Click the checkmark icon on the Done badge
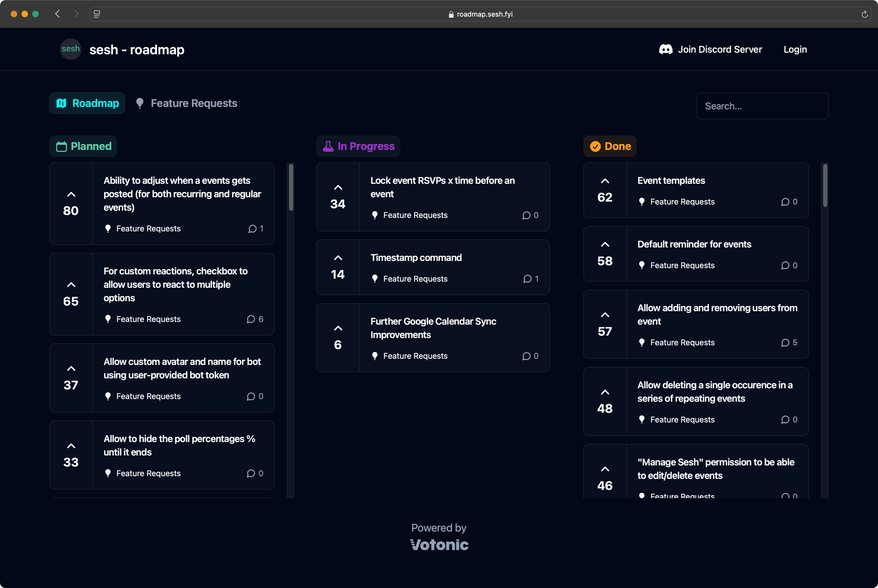Screen dimensions: 878x588 click(595, 146)
